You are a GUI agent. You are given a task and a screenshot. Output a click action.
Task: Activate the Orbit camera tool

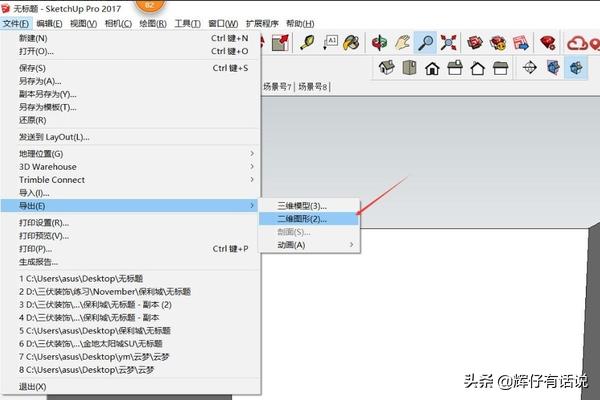click(x=379, y=43)
